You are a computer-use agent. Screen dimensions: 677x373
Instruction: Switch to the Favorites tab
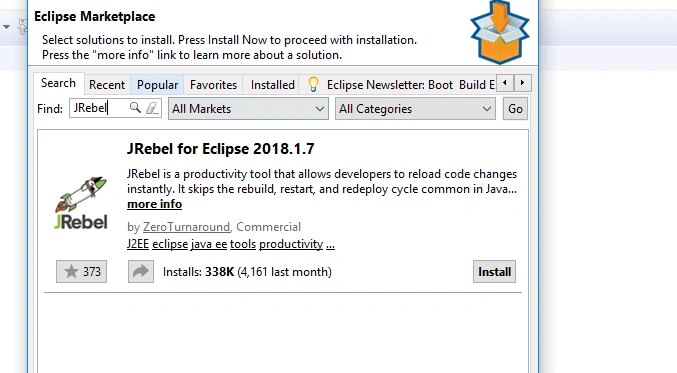(x=213, y=85)
